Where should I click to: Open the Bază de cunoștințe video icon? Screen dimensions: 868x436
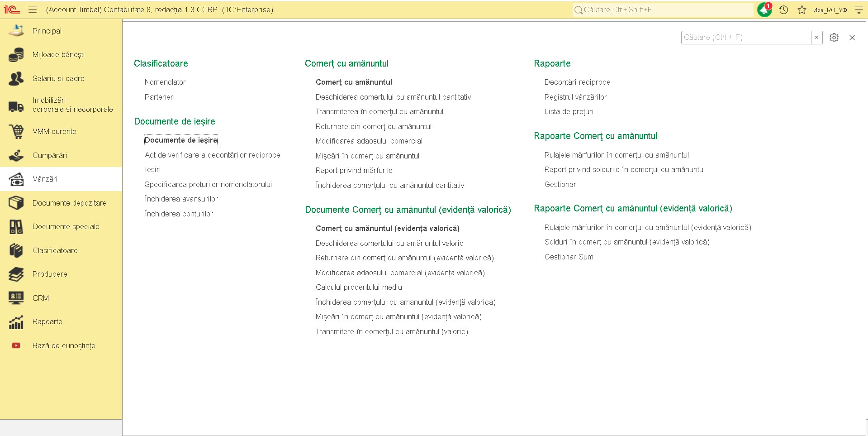click(16, 345)
